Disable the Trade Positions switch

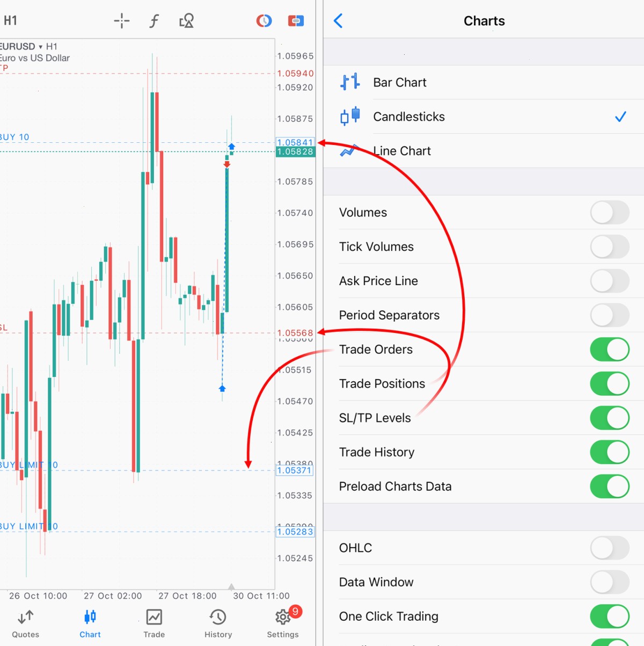[x=610, y=384]
